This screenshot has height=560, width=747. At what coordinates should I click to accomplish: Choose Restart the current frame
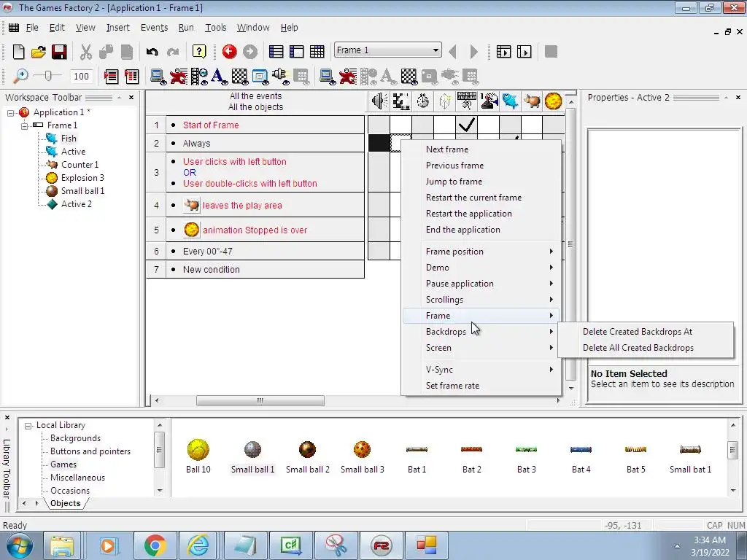click(481, 198)
